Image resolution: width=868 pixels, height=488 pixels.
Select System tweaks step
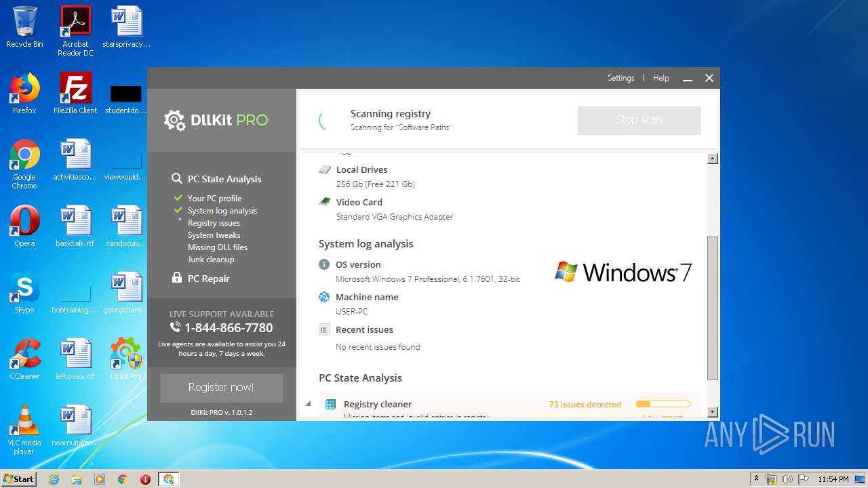[x=214, y=235]
